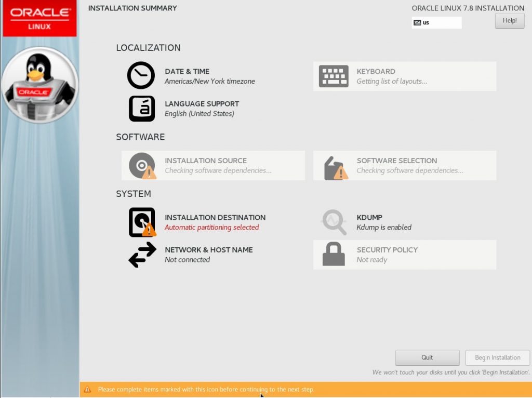Click 'Automatic partitioning selected' red text
This screenshot has height=398, width=532.
tap(212, 228)
